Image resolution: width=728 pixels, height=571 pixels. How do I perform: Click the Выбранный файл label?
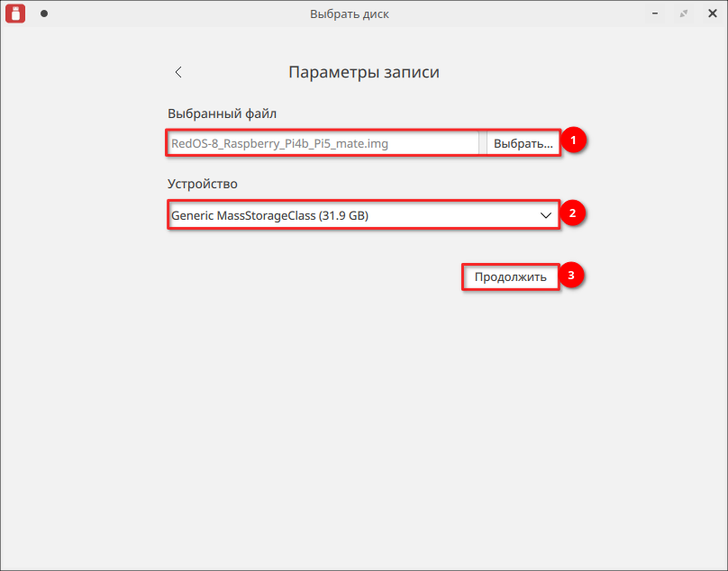click(222, 113)
